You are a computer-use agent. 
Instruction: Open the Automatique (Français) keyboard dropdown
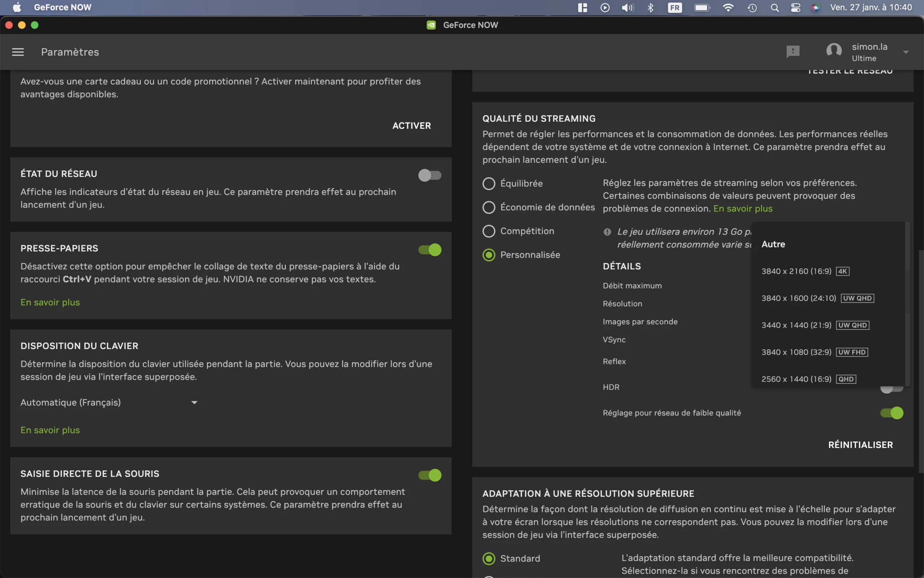click(109, 402)
